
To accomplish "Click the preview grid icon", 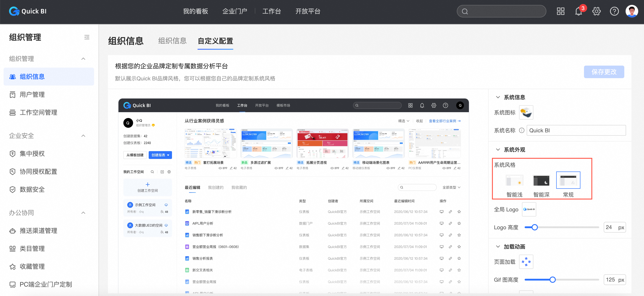I will [410, 105].
